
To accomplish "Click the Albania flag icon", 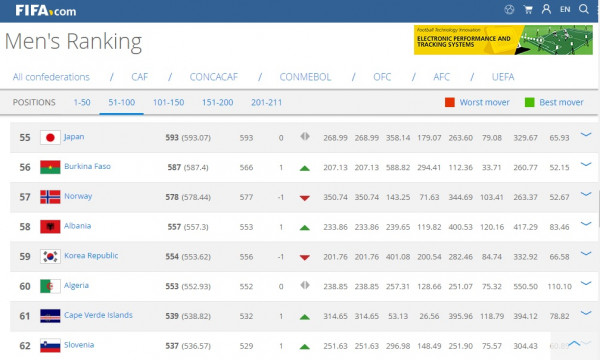I will (x=50, y=227).
